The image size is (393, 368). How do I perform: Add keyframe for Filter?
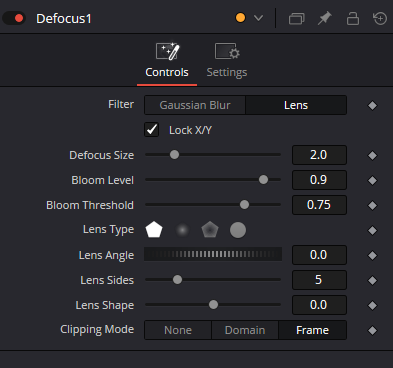click(x=372, y=106)
